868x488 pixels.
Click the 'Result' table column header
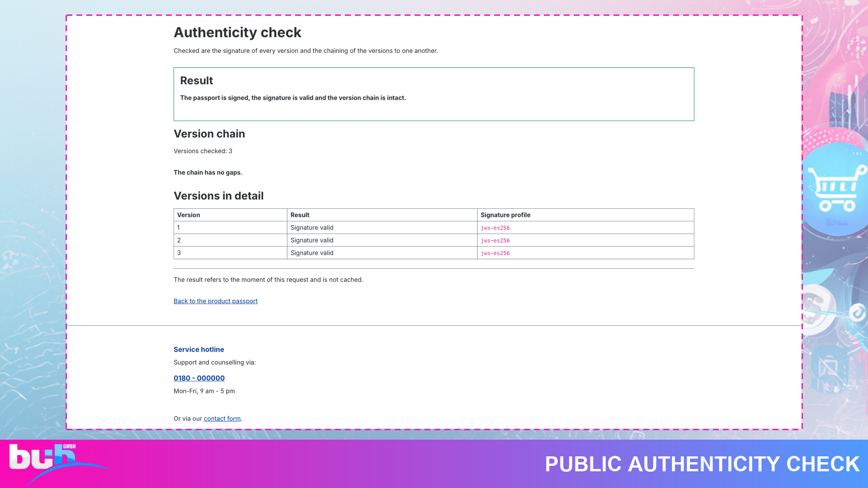coord(382,215)
